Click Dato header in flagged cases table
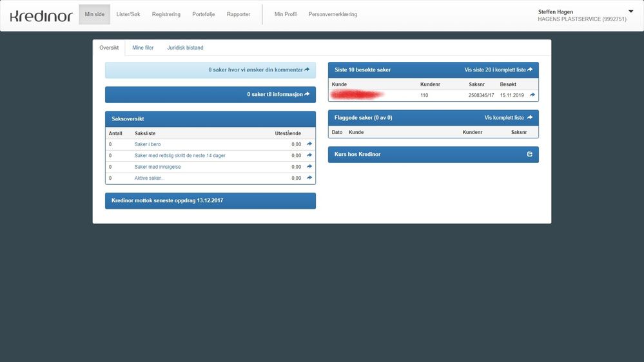This screenshot has width=644, height=362. pos(337,133)
